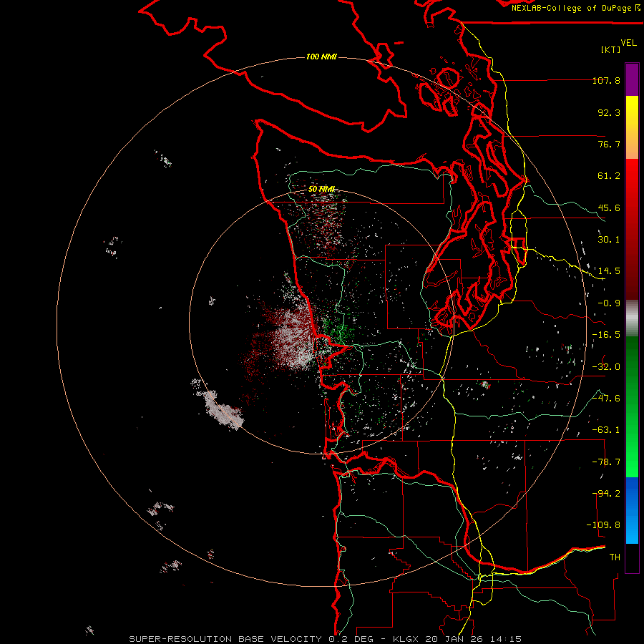Click the blue segment of the color bar

(632, 510)
